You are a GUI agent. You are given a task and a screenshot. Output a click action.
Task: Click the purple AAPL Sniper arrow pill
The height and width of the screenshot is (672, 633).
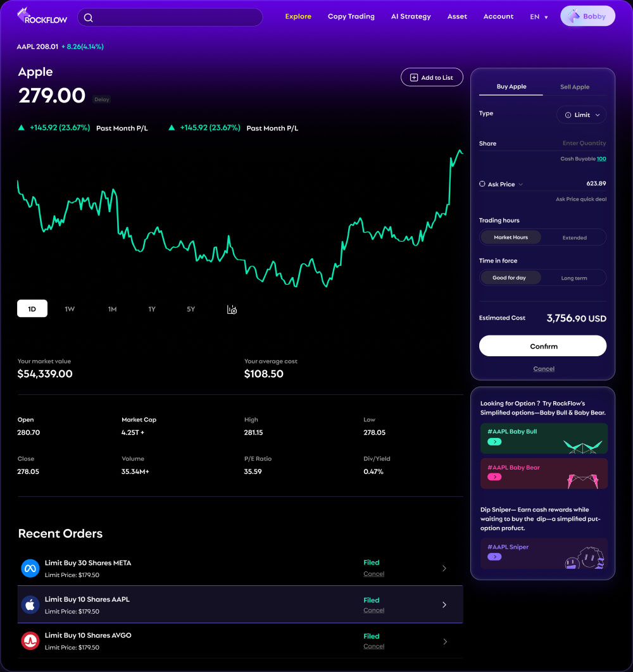(494, 557)
